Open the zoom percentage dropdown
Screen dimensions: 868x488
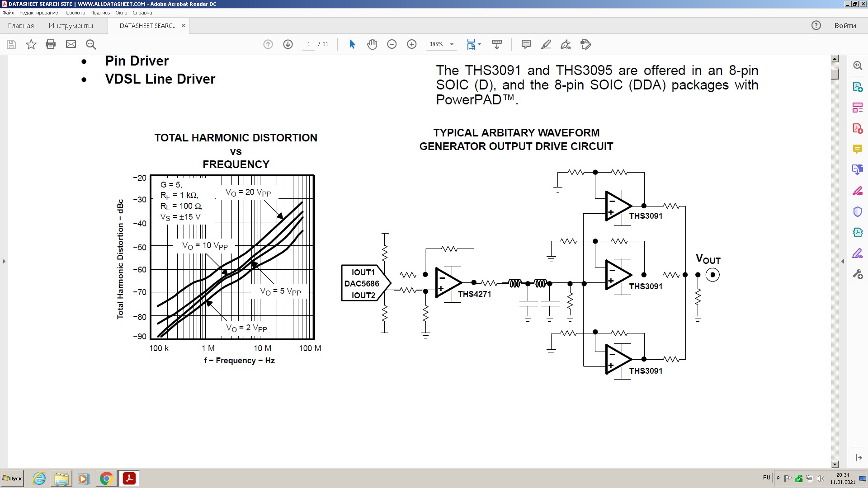pyautogui.click(x=452, y=44)
